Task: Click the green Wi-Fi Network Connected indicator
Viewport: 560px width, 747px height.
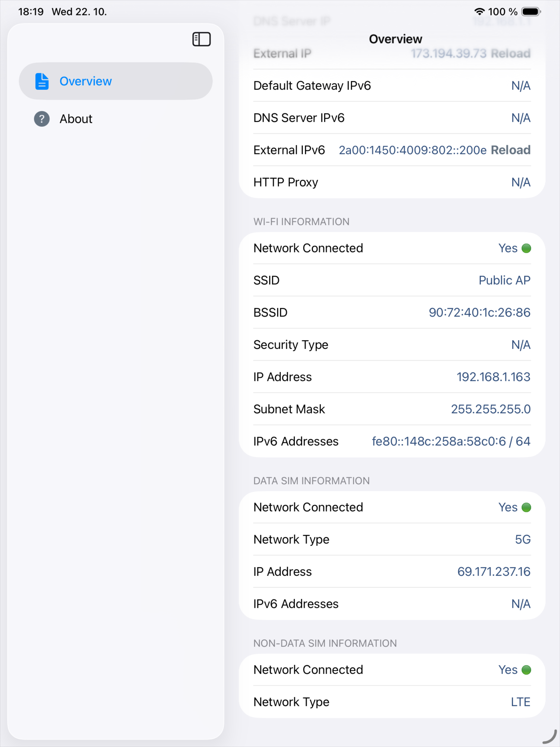Action: (x=526, y=248)
